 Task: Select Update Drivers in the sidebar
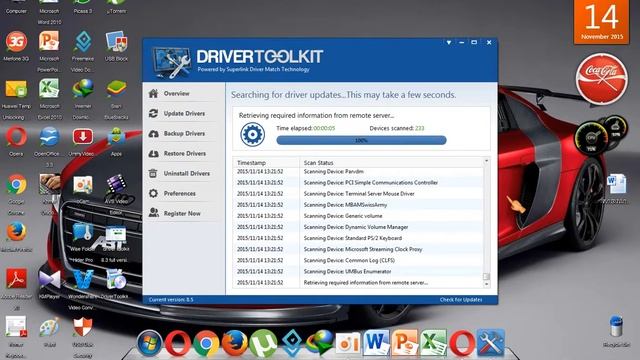pos(184,113)
